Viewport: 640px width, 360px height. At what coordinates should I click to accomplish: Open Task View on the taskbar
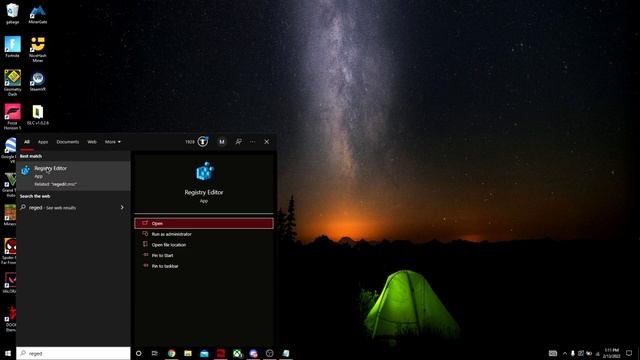pyautogui.click(x=155, y=353)
